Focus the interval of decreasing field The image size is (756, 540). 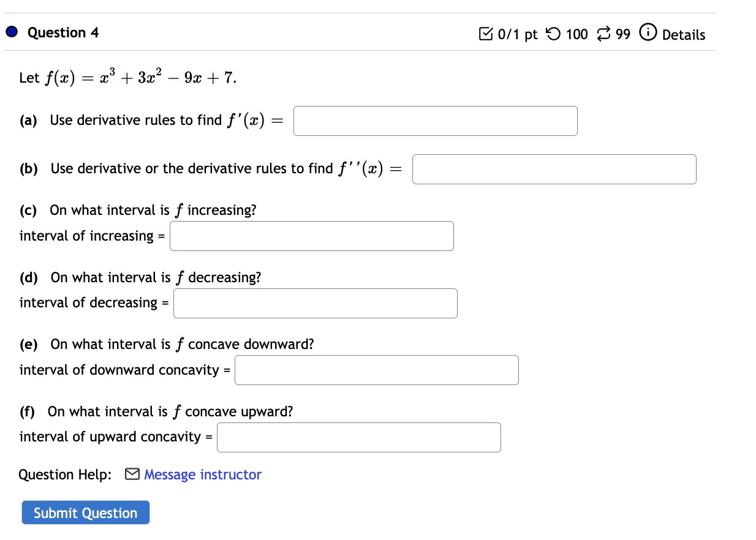point(316,303)
